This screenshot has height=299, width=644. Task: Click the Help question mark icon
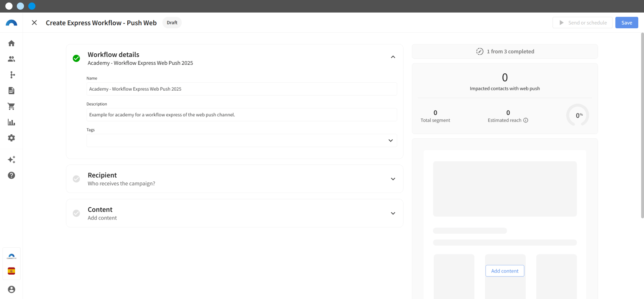11,175
